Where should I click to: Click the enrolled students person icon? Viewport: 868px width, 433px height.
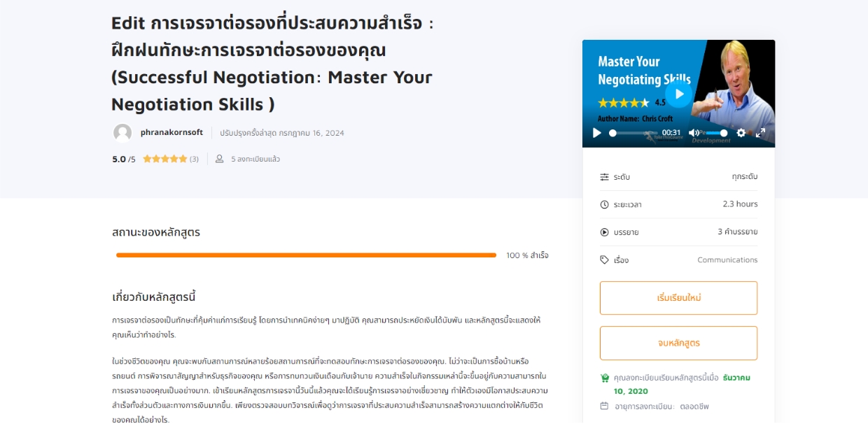point(219,159)
